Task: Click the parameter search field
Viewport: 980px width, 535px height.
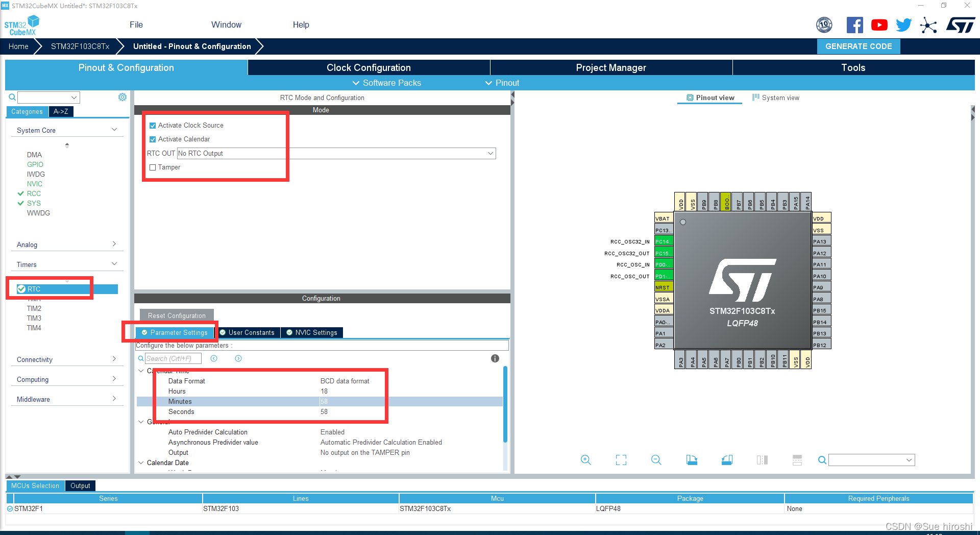Action: (173, 358)
